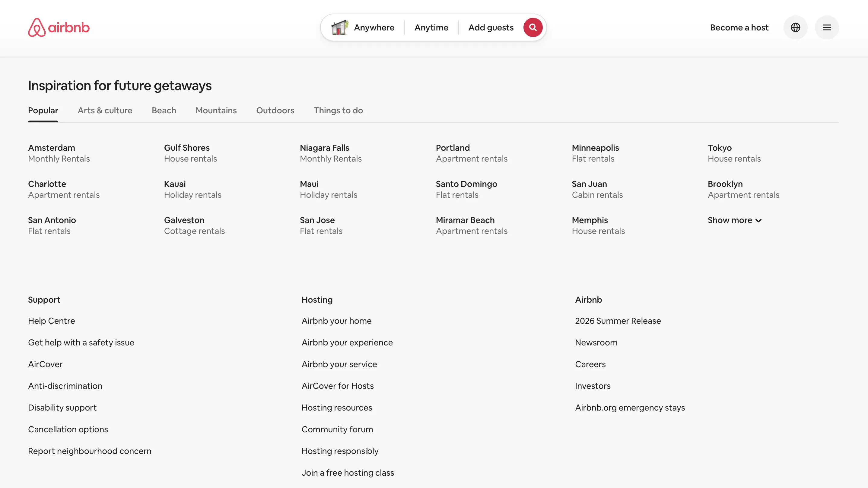The width and height of the screenshot is (868, 488).
Task: Open Gulf Shores House rentals
Action: (190, 153)
